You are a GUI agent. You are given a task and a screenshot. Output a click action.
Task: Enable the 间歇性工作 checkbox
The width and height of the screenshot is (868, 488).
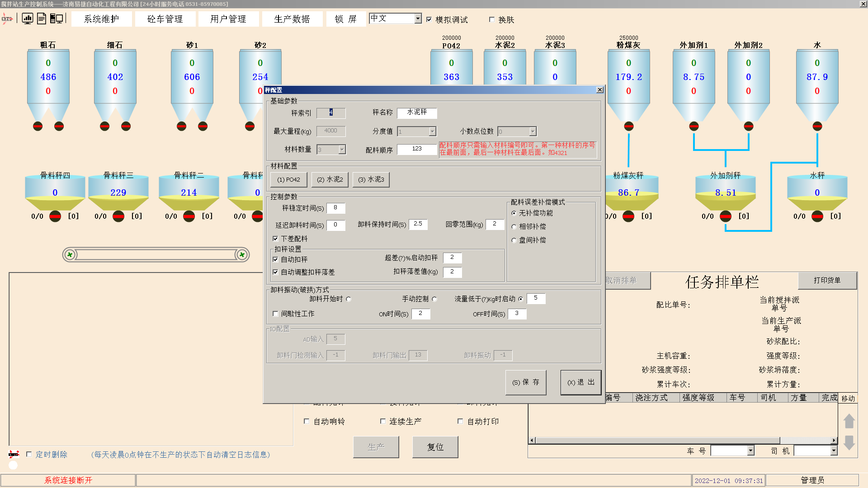(x=275, y=314)
